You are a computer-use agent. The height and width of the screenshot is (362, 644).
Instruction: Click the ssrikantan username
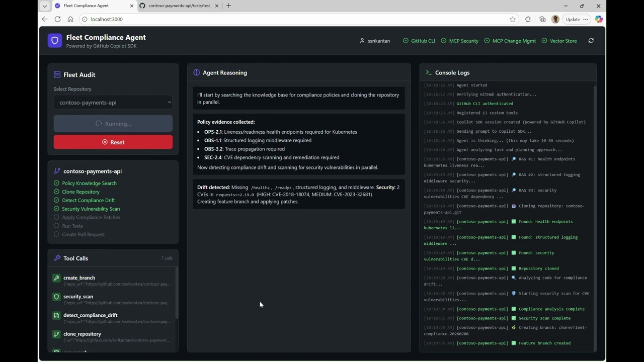point(379,41)
